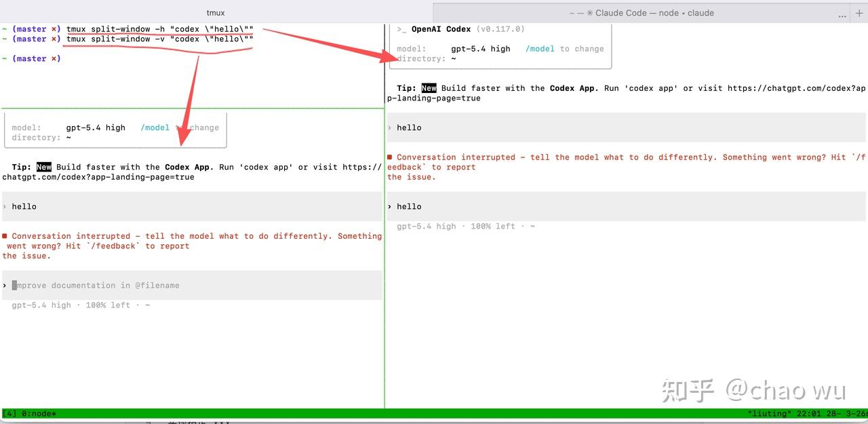Click "/model" in the lower-left Codex pane
Image resolution: width=868 pixels, height=424 pixels.
(155, 128)
